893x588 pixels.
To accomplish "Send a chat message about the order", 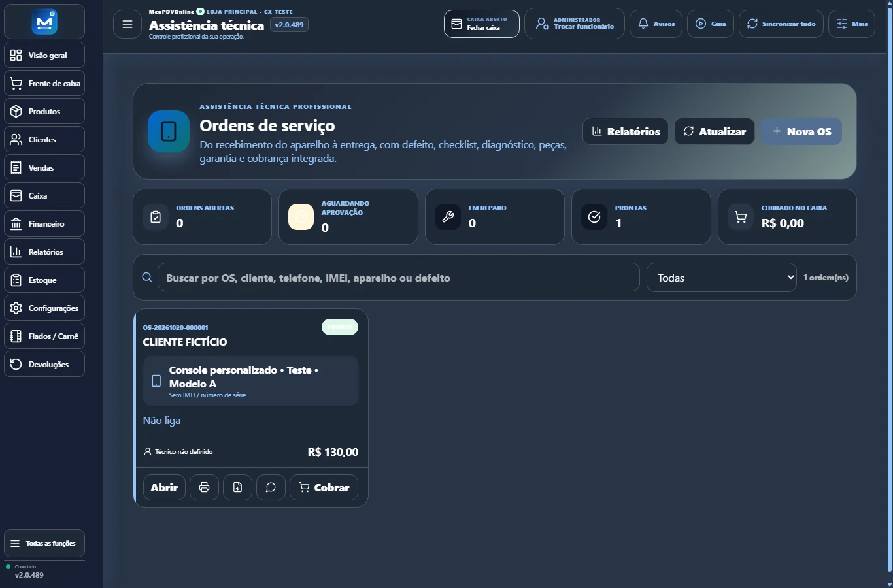I will [271, 487].
